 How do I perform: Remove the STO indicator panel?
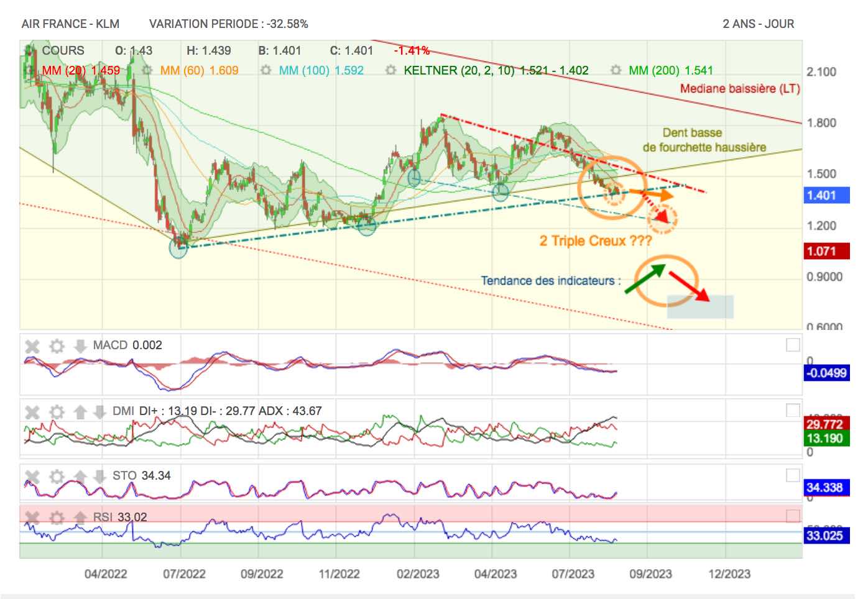[32, 477]
